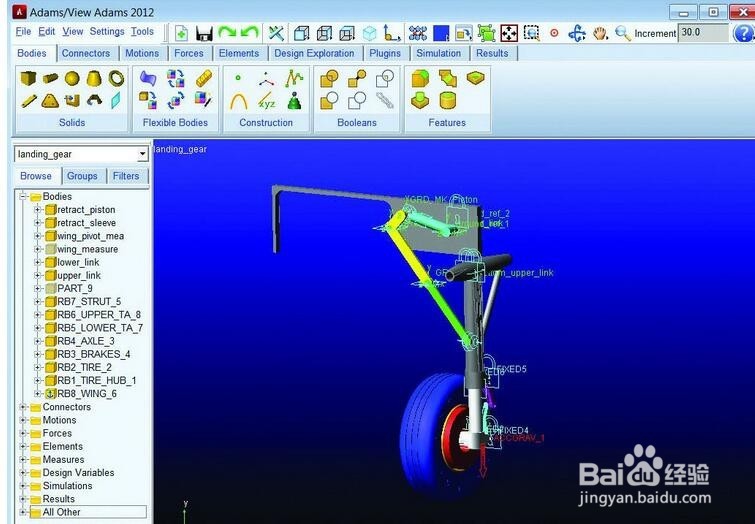Create a sphere solid
The width and height of the screenshot is (755, 524).
click(x=72, y=78)
